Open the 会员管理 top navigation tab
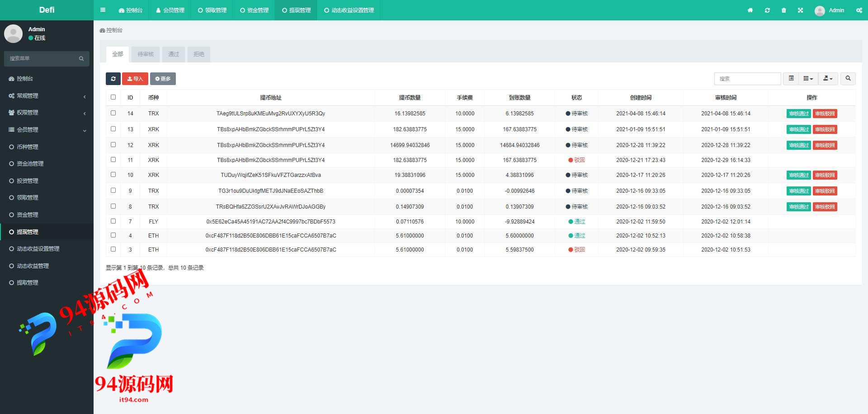 click(170, 10)
